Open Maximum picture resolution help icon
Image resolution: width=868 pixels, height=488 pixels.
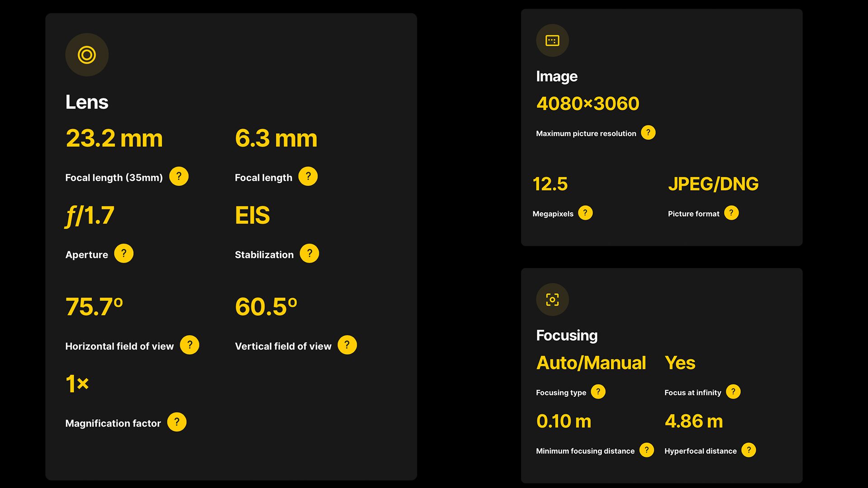pyautogui.click(x=648, y=132)
